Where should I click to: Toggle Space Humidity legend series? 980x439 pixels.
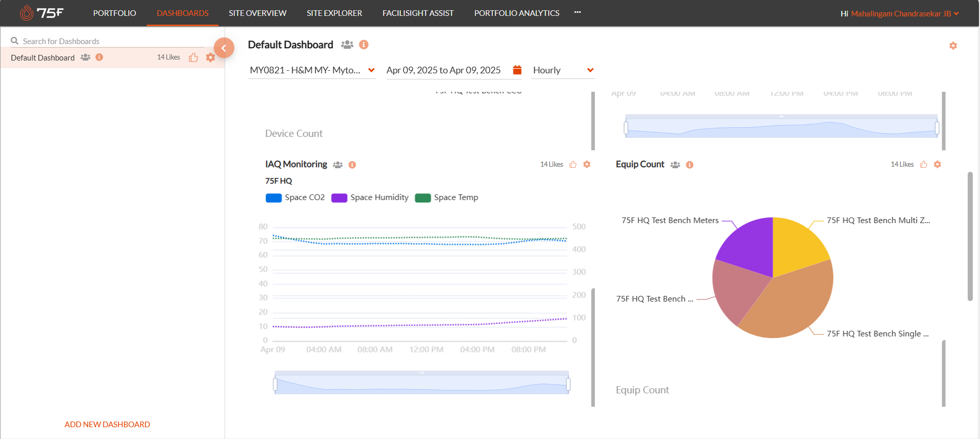tap(370, 197)
